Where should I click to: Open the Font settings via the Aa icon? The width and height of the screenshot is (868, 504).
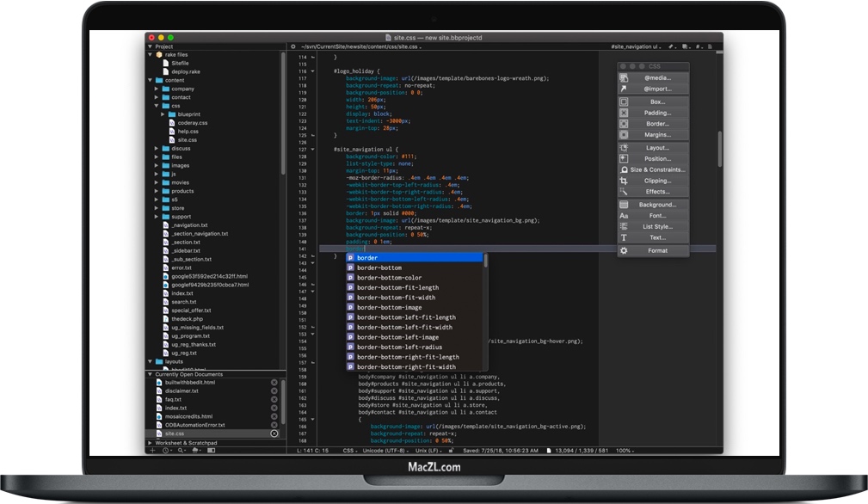[624, 214]
